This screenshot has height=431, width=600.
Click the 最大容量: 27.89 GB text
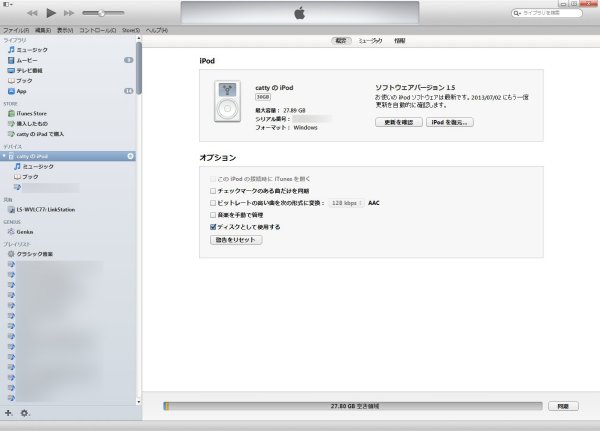click(280, 110)
